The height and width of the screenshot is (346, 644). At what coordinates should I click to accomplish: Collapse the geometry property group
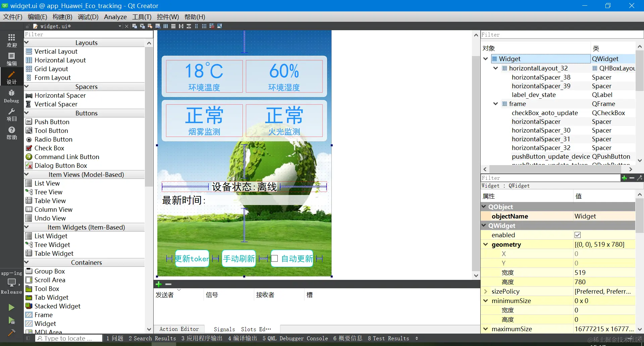pyautogui.click(x=485, y=244)
